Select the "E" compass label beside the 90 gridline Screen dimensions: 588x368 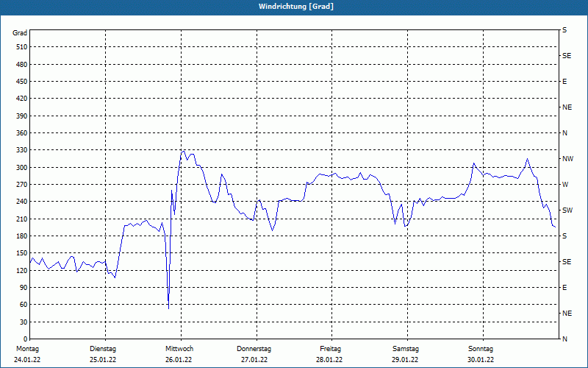(x=564, y=288)
